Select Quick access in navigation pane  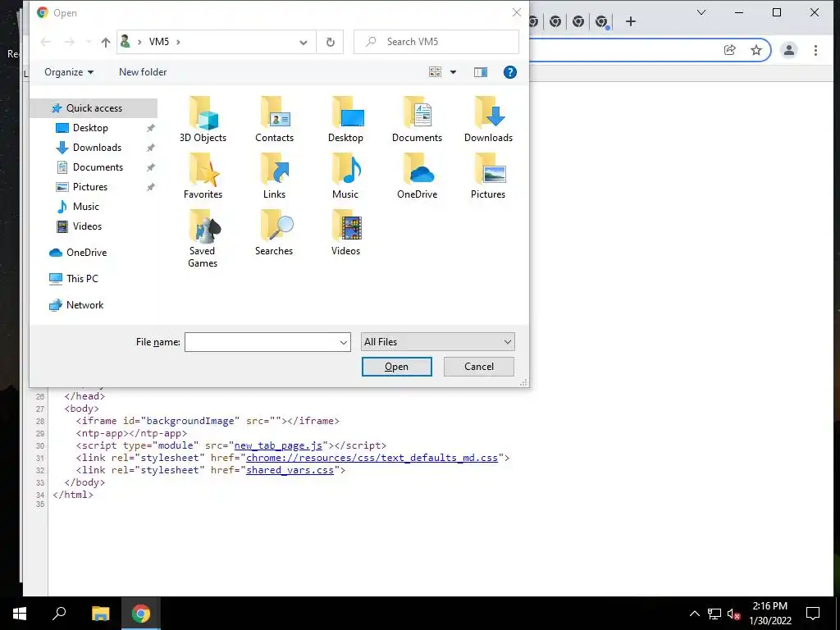coord(94,108)
